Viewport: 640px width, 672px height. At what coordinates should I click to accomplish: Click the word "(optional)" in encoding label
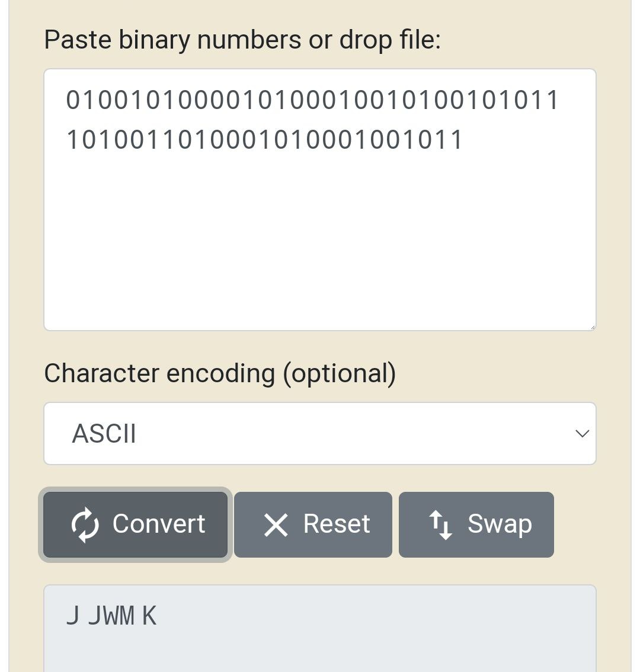click(339, 373)
